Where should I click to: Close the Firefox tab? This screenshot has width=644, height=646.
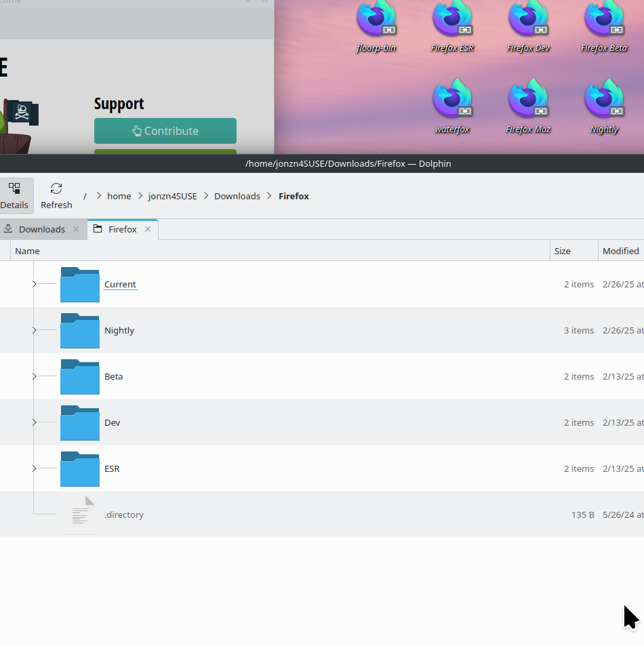(x=148, y=229)
